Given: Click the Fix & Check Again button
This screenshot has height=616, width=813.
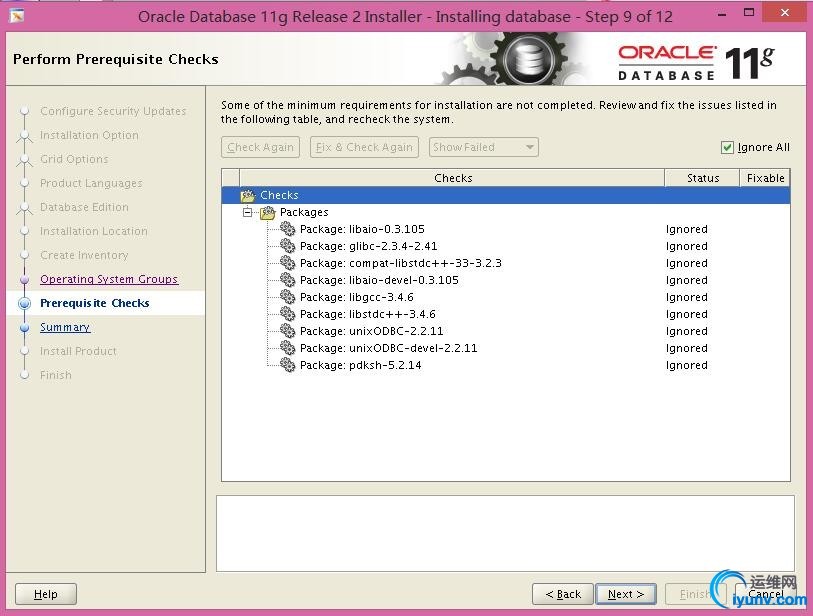Looking at the screenshot, I should tap(364, 147).
